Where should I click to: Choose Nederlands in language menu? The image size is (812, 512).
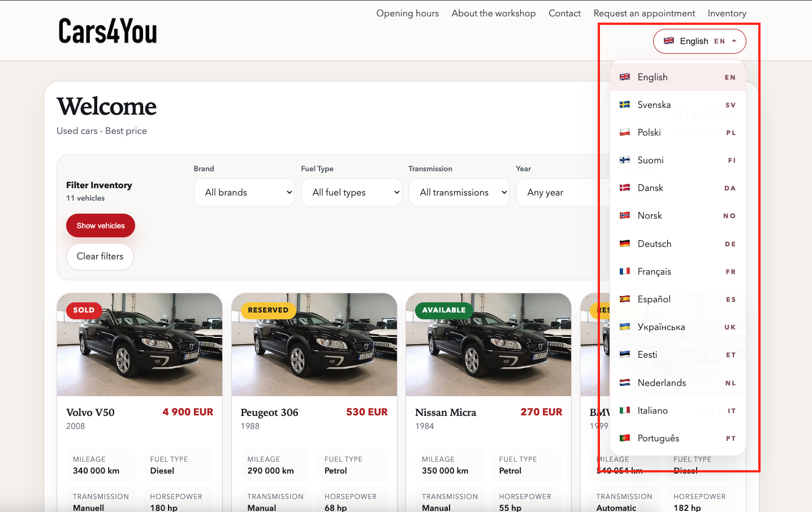coord(678,383)
